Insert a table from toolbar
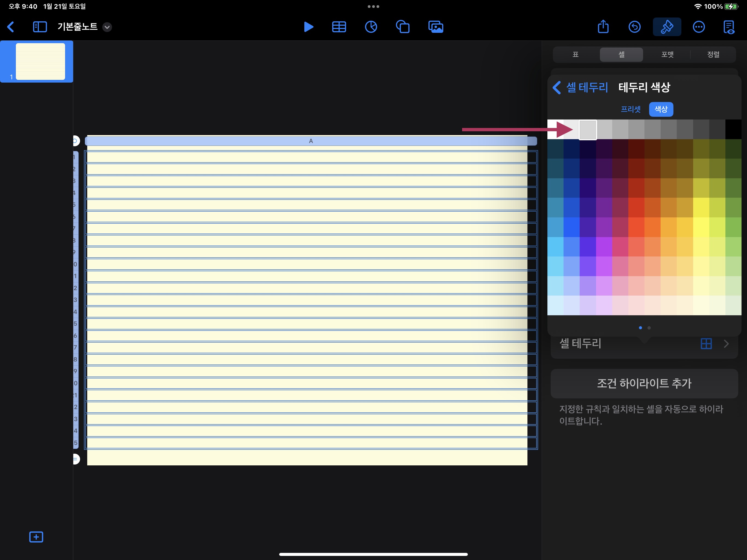The height and width of the screenshot is (560, 747). [339, 27]
